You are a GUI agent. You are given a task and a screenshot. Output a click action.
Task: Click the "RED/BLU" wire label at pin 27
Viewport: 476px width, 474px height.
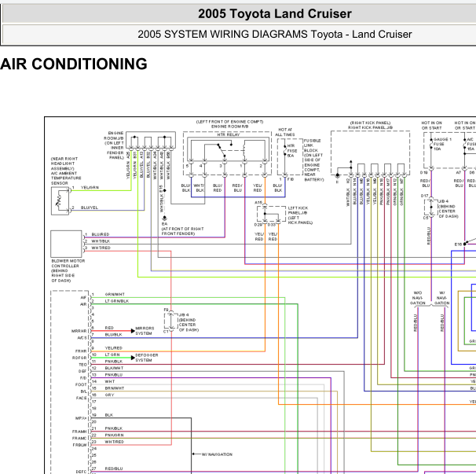coord(114,468)
